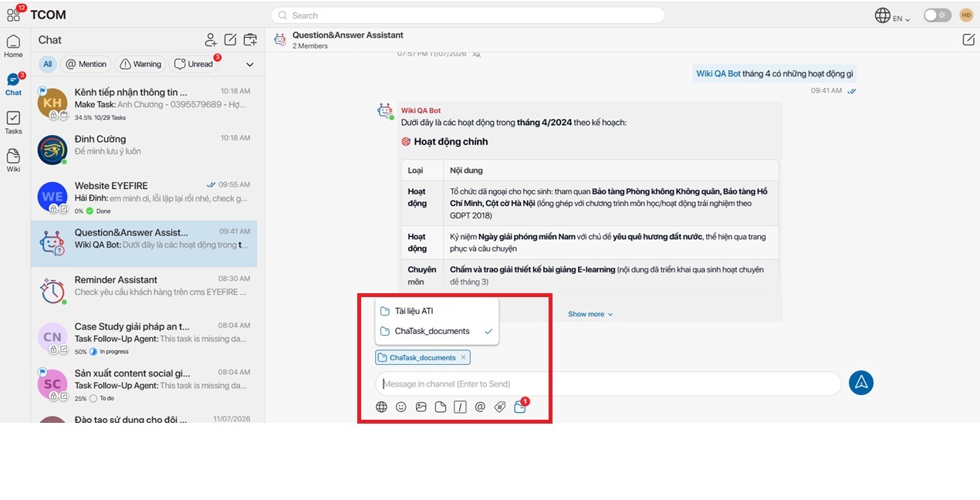Toggle the dark mode switch
980x500 pixels.
(x=938, y=15)
